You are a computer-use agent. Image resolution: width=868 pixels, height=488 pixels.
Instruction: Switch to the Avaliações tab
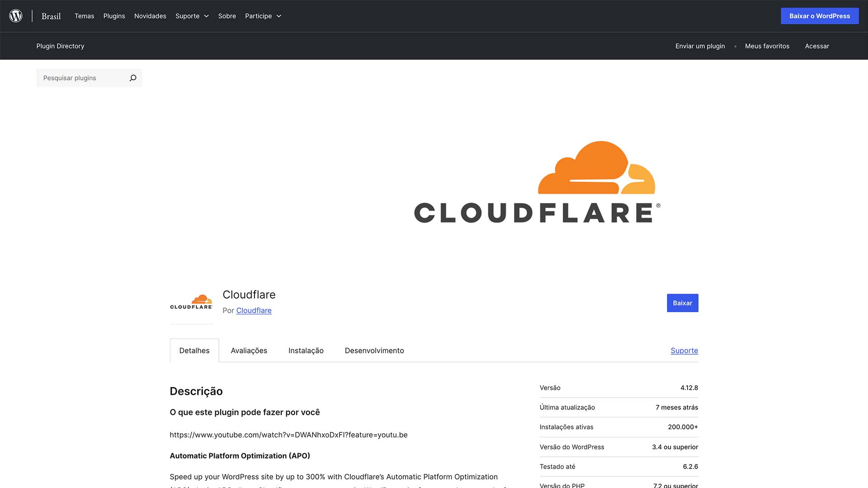[249, 351]
